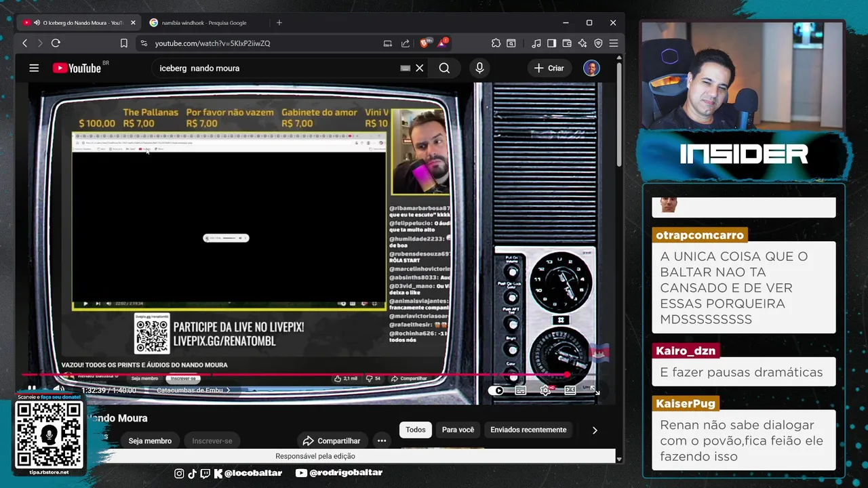Start voice search with the microphone icon

click(x=479, y=68)
